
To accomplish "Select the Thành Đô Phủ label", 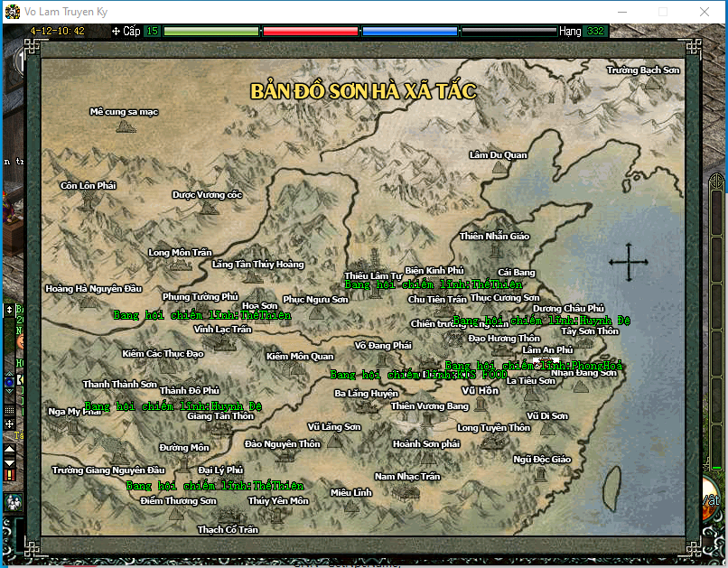I will [x=190, y=390].
